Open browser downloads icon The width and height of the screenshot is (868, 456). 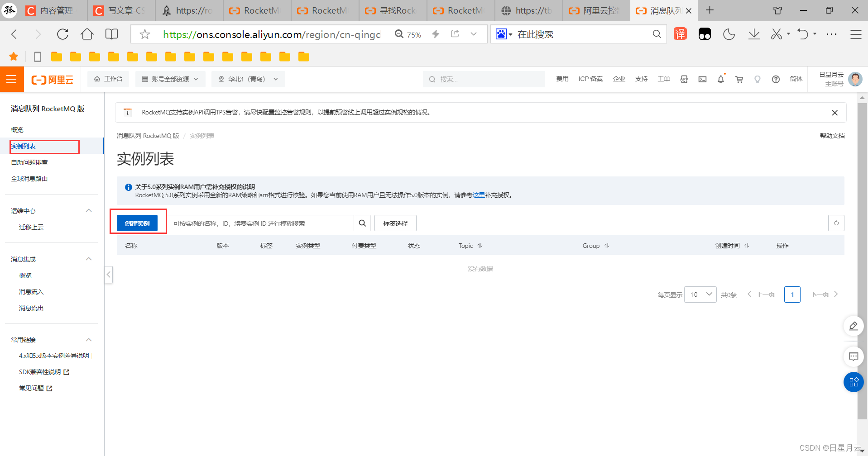point(754,34)
